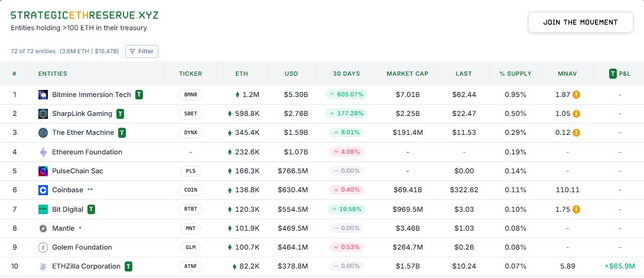Open the Filter dropdown
644x278 pixels.
[x=142, y=51]
